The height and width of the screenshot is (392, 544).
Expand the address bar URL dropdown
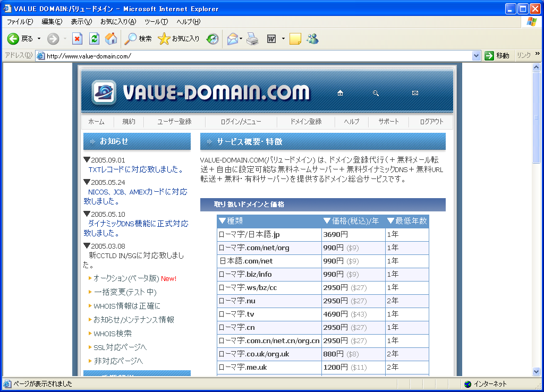476,55
